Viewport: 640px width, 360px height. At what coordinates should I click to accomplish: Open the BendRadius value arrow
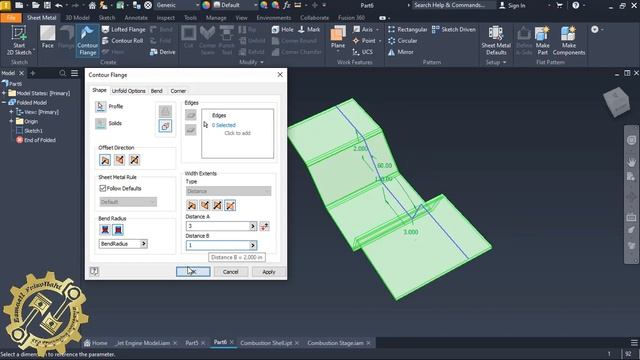click(x=144, y=244)
